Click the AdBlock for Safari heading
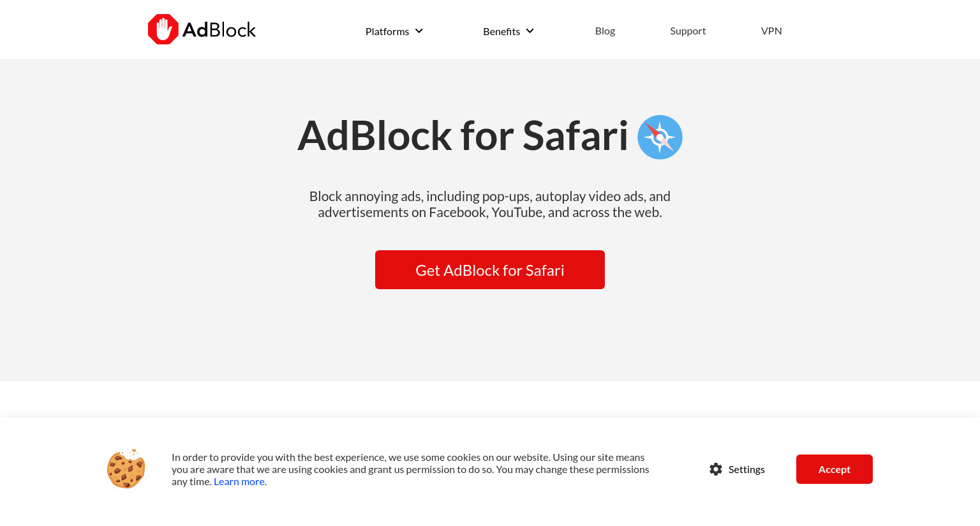The width and height of the screenshot is (980, 526). 463,136
